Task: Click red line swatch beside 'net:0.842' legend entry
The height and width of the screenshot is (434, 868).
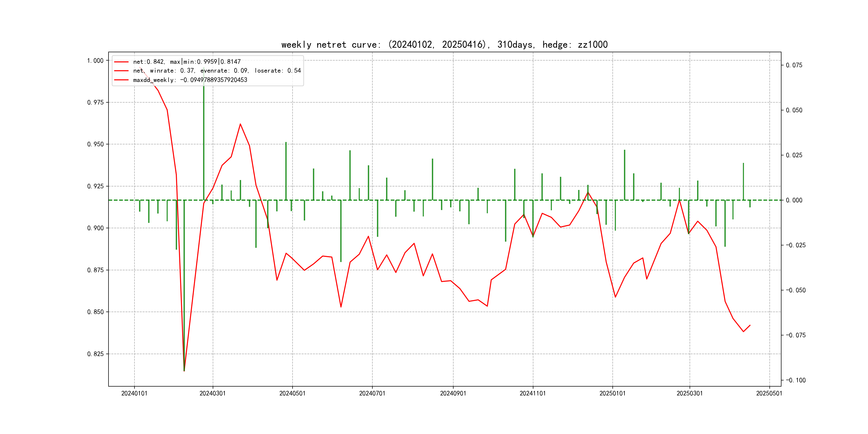Action: pos(121,62)
